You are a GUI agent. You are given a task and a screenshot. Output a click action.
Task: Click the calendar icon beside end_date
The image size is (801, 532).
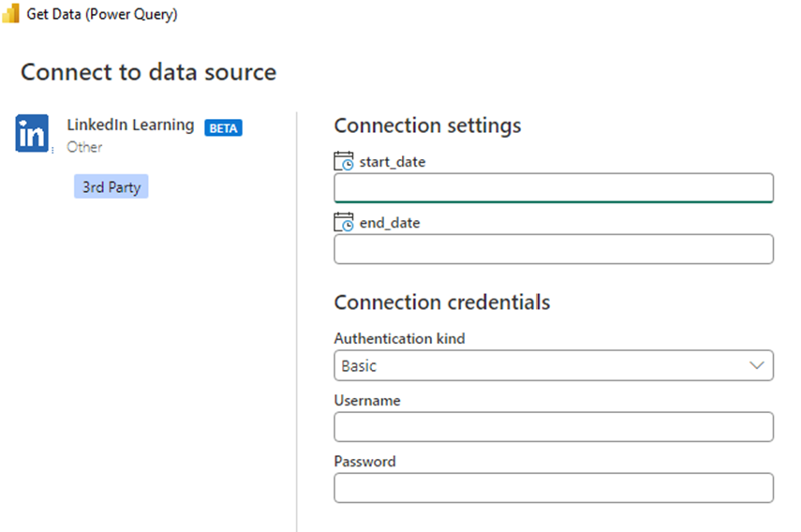tap(344, 223)
